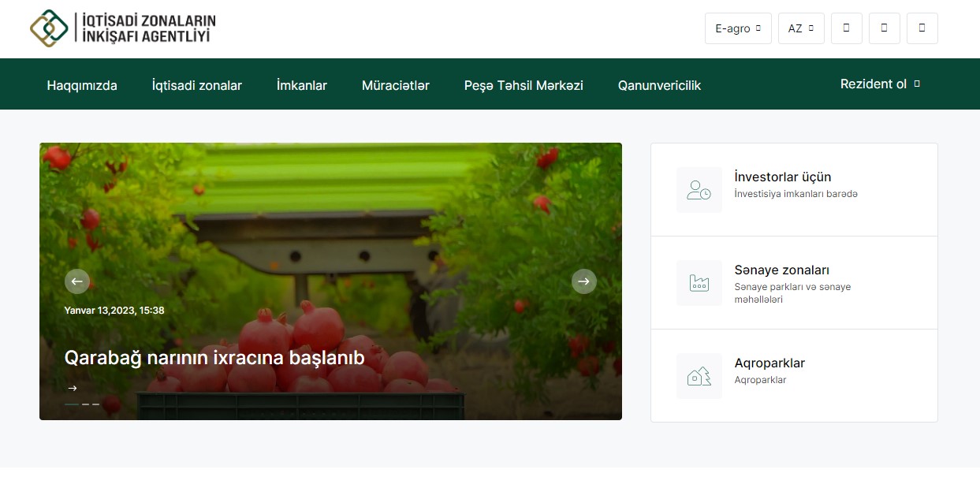Go to Peşə Təhsil Mərkəzi

pyautogui.click(x=524, y=85)
